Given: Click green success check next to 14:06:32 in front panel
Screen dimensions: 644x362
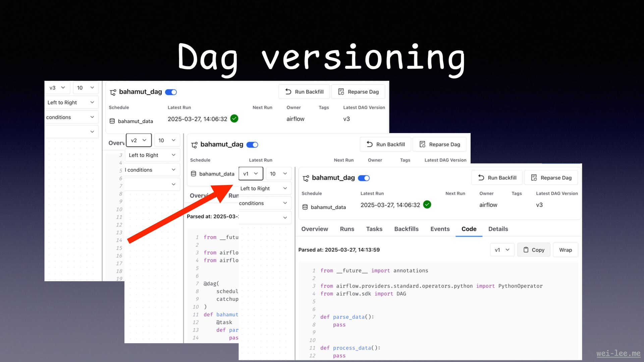Looking at the screenshot, I should coord(427,204).
